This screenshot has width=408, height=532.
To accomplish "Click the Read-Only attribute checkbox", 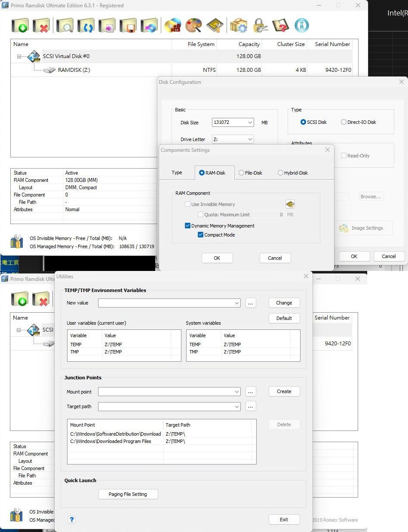I will tap(344, 156).
